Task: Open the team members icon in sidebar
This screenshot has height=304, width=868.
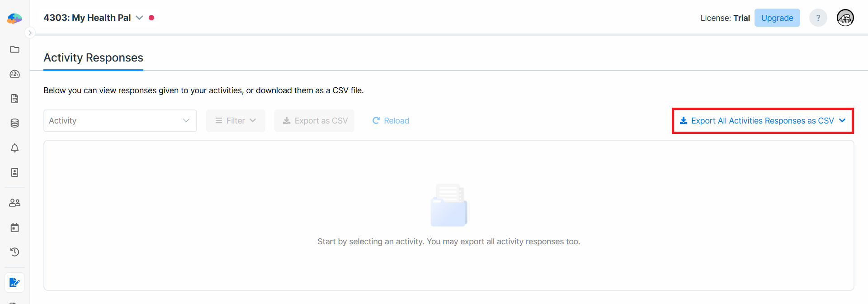Action: [14, 203]
